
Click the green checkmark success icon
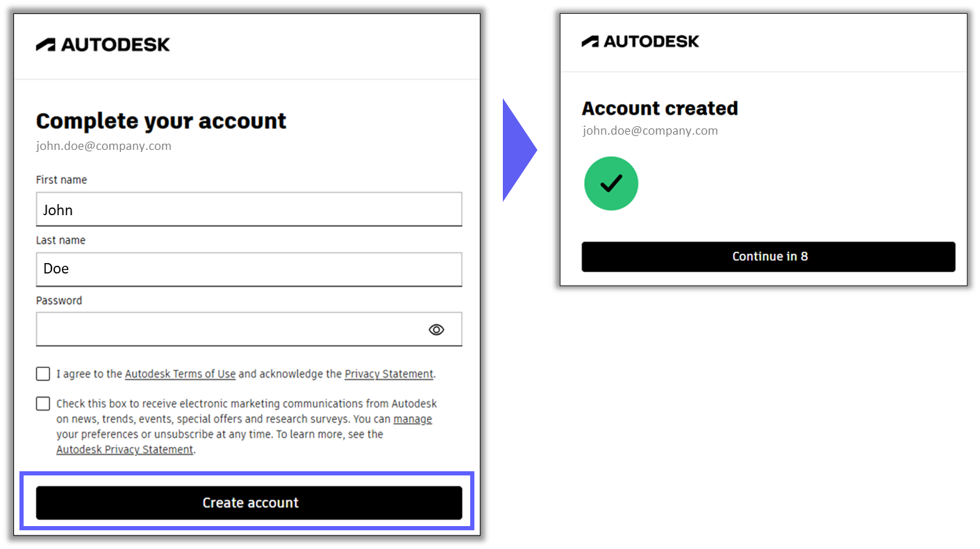pos(611,183)
